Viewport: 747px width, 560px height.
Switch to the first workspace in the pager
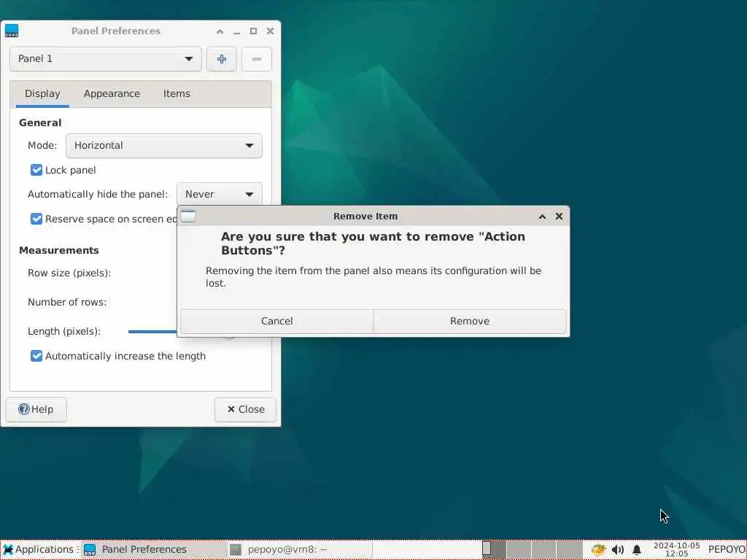494,550
